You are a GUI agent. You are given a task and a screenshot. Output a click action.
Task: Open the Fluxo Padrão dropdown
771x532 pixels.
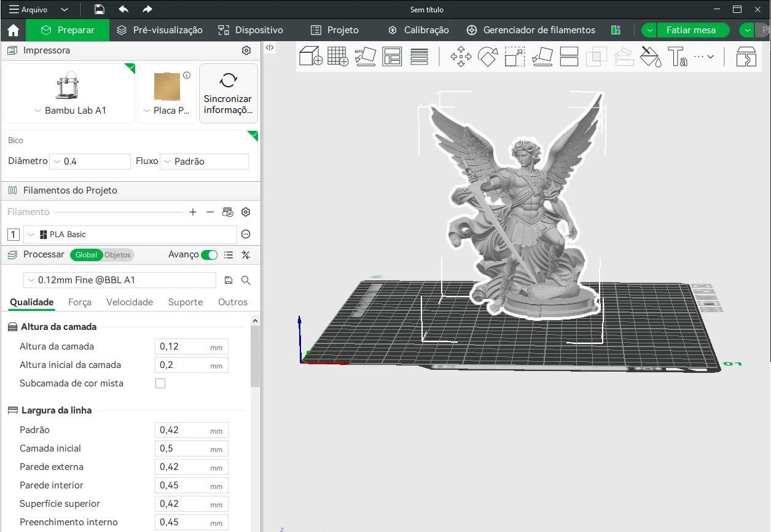click(x=204, y=162)
